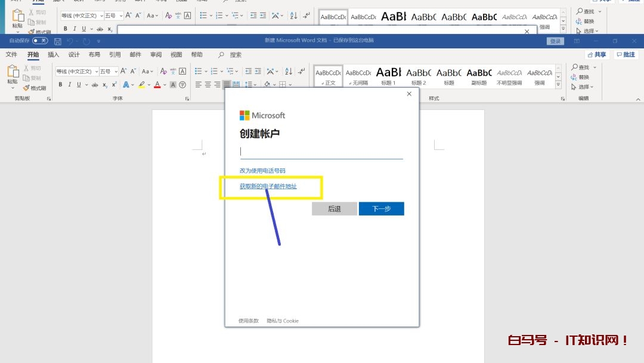Click the 共享 share button
Viewport: 644px width, 363px height.
click(596, 55)
